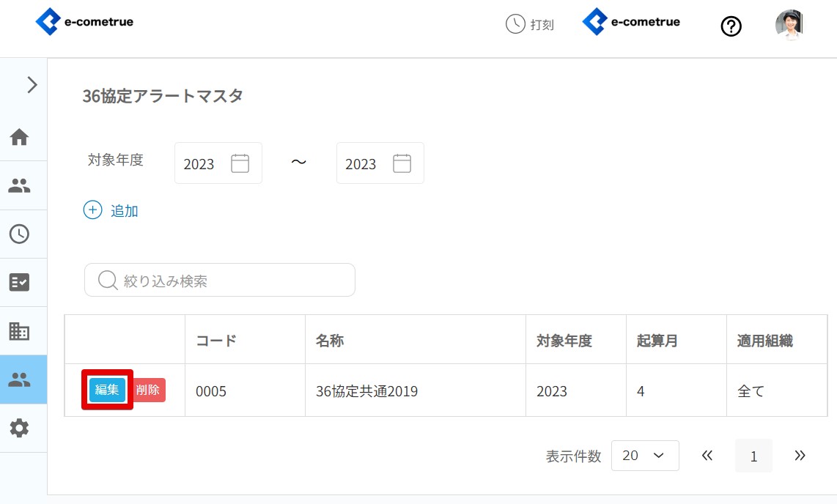Open the start year calendar picker

(240, 163)
